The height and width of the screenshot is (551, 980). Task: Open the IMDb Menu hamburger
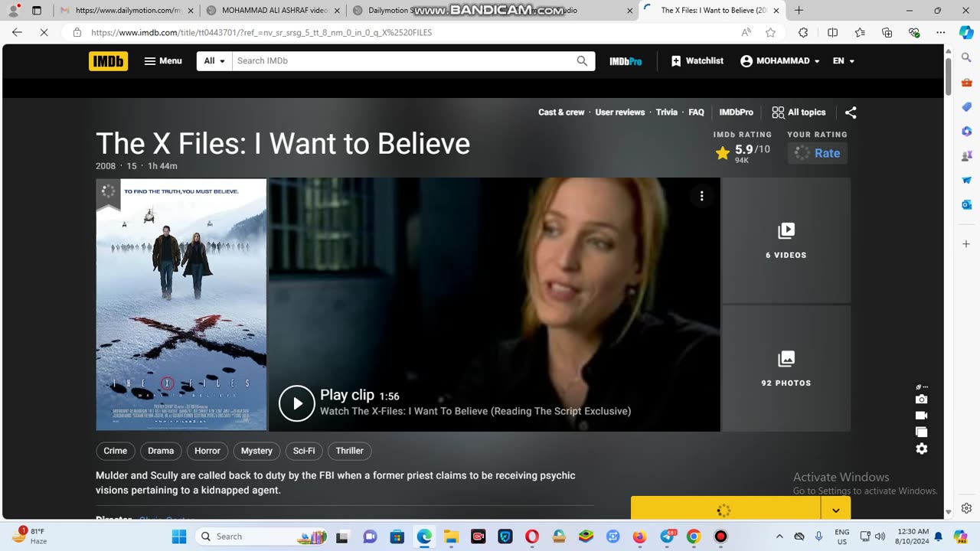tap(163, 61)
